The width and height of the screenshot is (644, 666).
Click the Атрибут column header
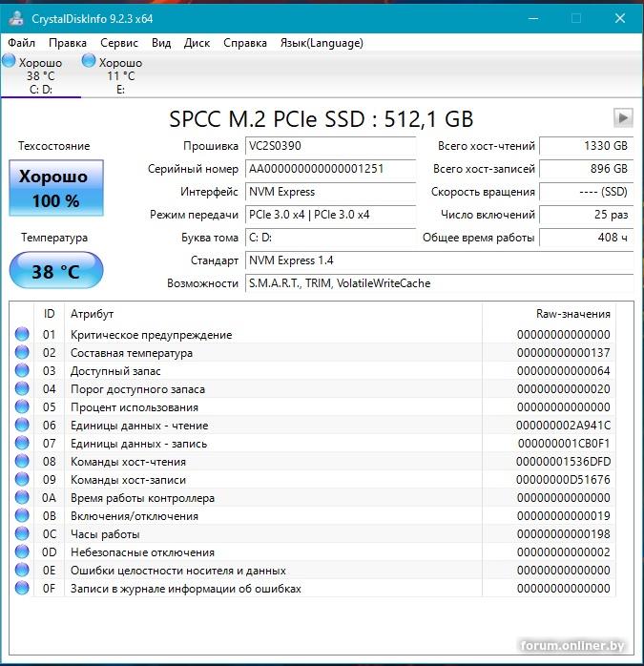[x=273, y=314]
